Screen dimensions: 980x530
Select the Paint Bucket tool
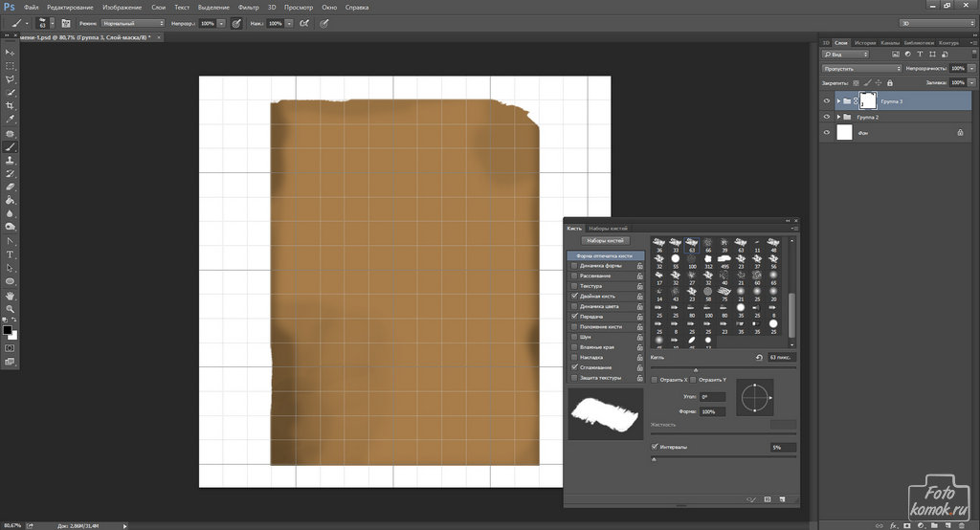[x=10, y=200]
